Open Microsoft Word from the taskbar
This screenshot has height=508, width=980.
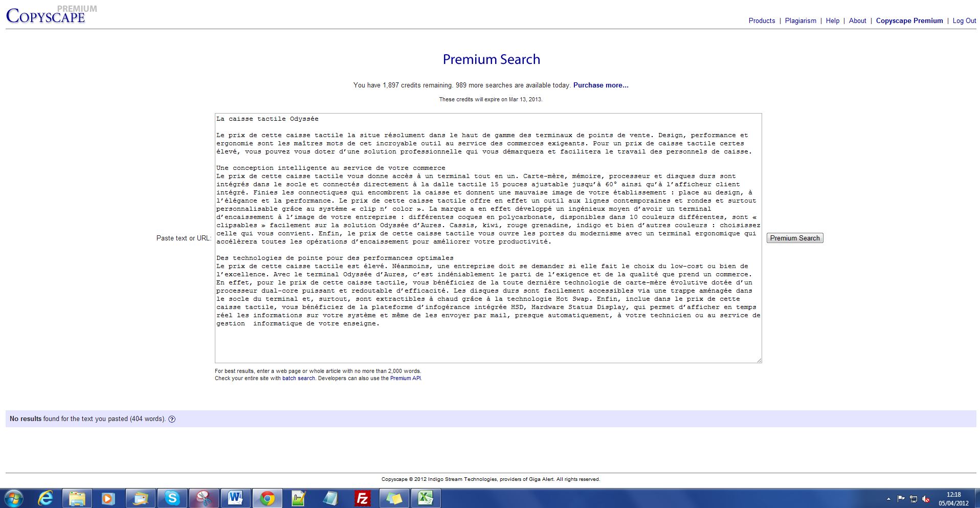(x=235, y=498)
